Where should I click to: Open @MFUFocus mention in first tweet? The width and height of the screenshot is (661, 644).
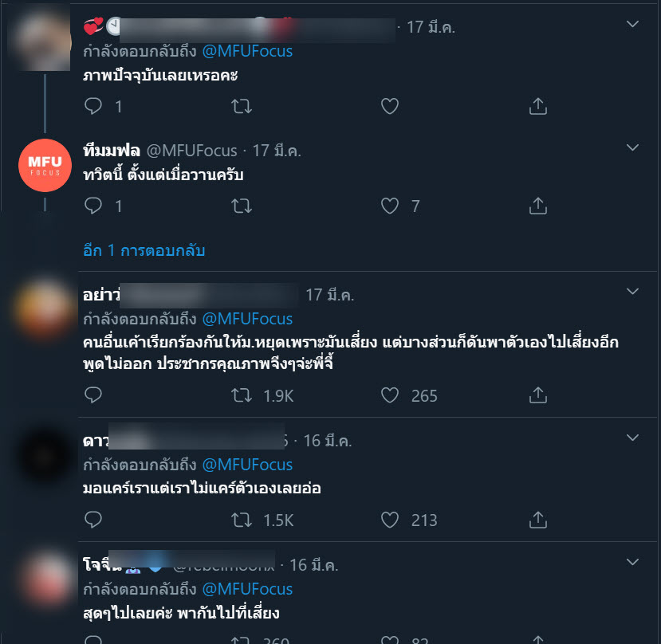[x=247, y=51]
